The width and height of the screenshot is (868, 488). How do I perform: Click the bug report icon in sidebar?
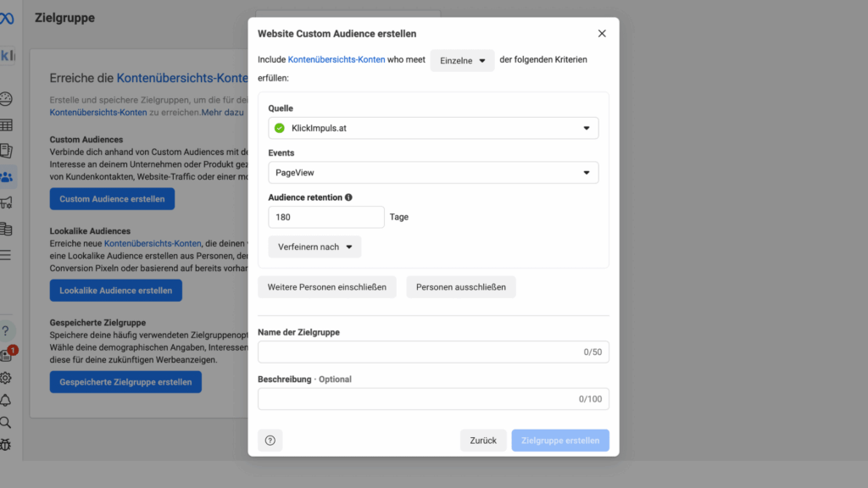[6, 444]
